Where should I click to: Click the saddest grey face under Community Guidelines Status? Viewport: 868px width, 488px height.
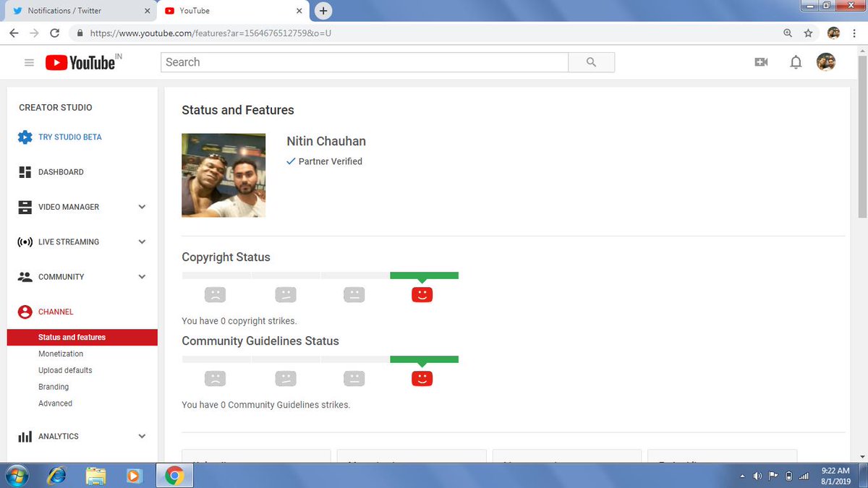click(215, 378)
